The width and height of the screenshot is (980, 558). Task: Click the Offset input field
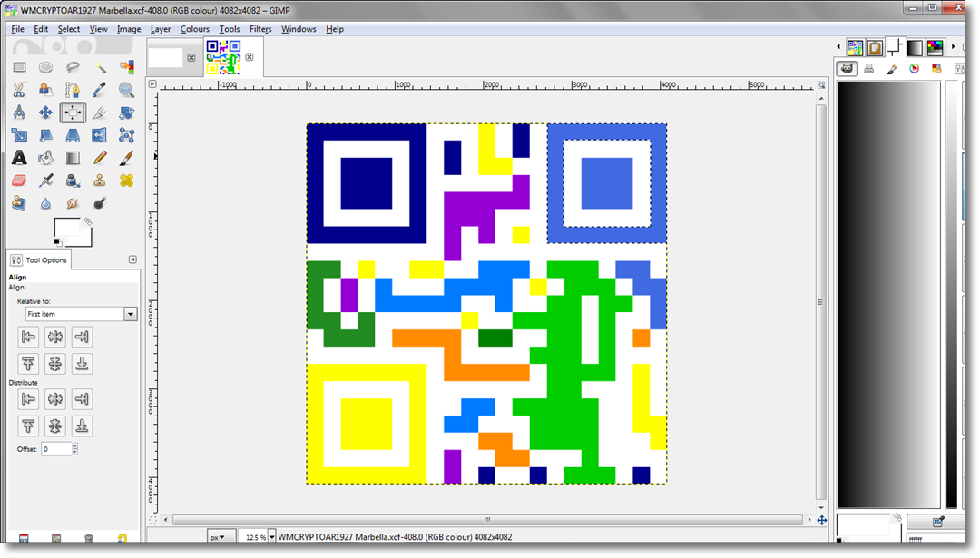coord(56,448)
